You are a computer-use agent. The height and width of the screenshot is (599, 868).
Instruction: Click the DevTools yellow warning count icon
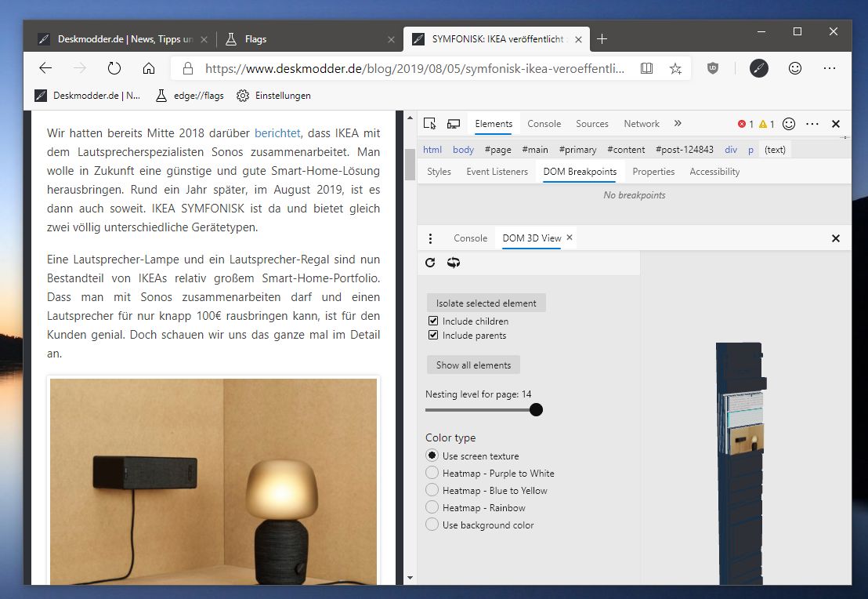point(763,124)
